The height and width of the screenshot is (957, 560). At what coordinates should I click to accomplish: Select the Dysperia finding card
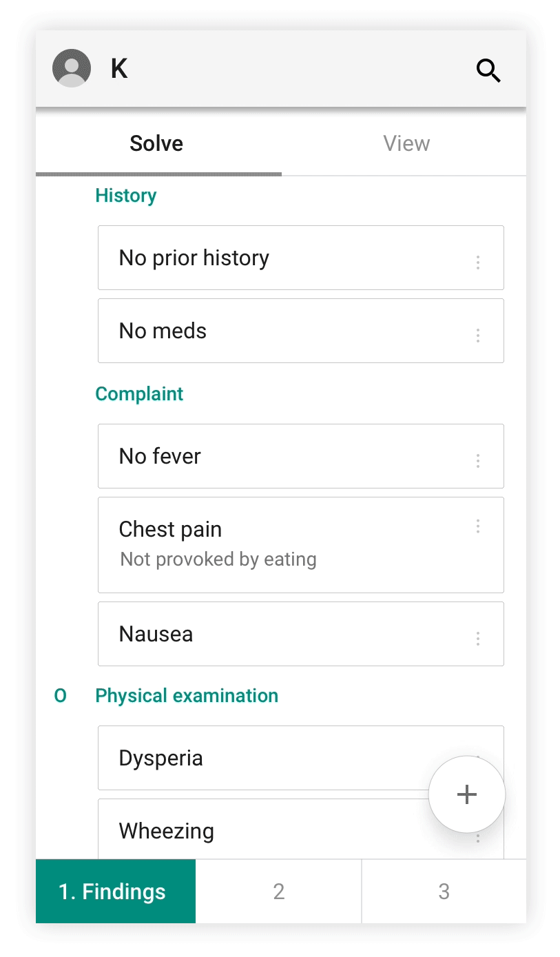(301, 758)
